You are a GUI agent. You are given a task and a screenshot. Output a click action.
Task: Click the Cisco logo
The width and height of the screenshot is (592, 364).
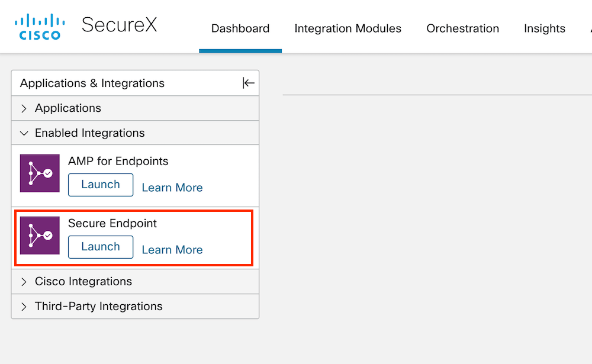[39, 25]
